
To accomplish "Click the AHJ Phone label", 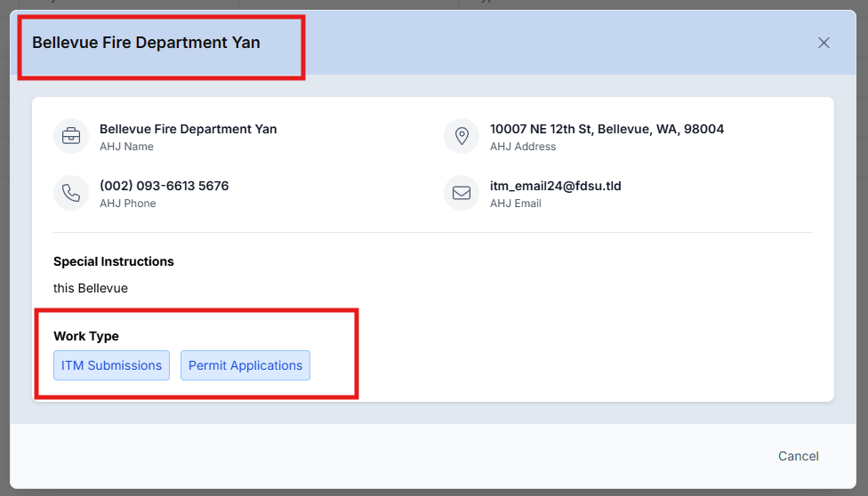I will point(127,204).
